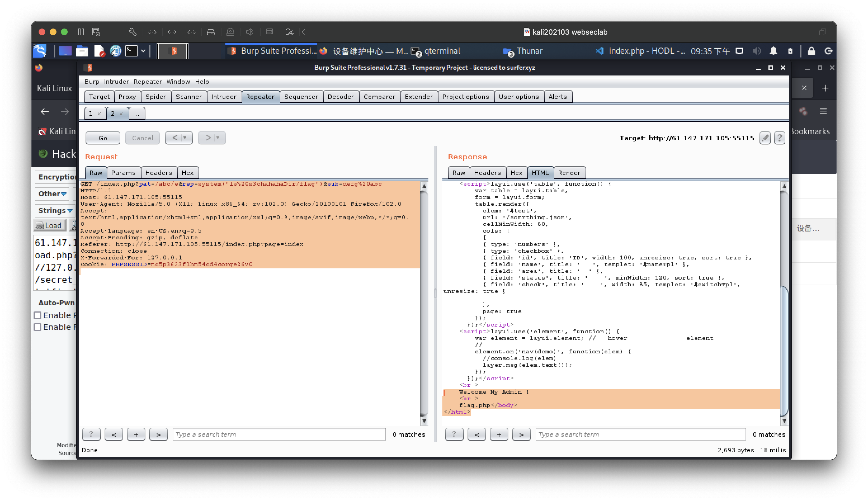This screenshot has height=501, width=868.
Task: Switch response view to Render tab
Action: [569, 173]
